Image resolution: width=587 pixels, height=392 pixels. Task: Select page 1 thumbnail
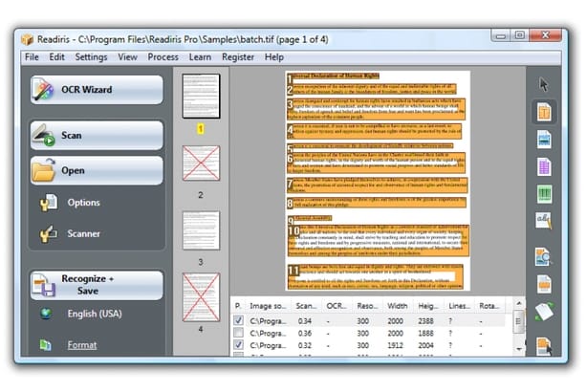click(x=201, y=97)
